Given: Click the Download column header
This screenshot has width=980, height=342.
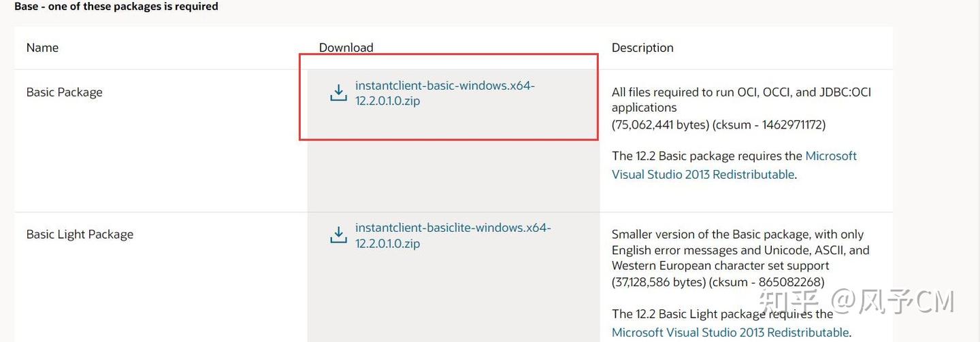Looking at the screenshot, I should tap(346, 48).
